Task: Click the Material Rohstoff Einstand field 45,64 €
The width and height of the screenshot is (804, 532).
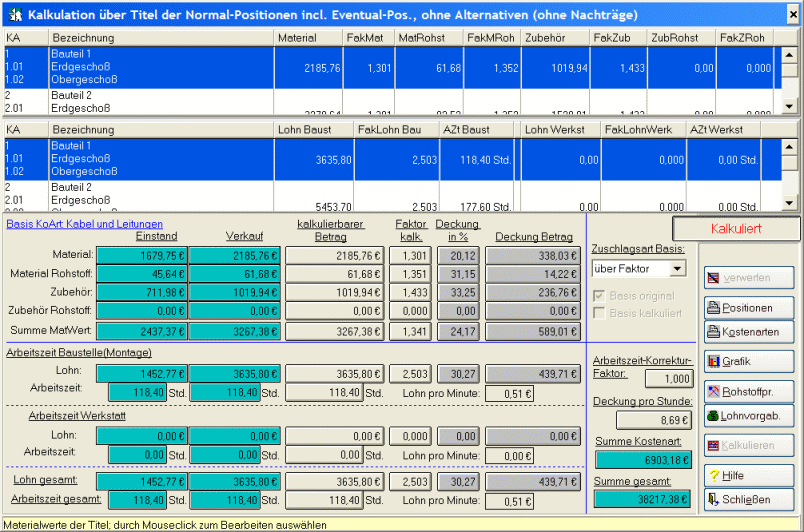Action: [142, 274]
